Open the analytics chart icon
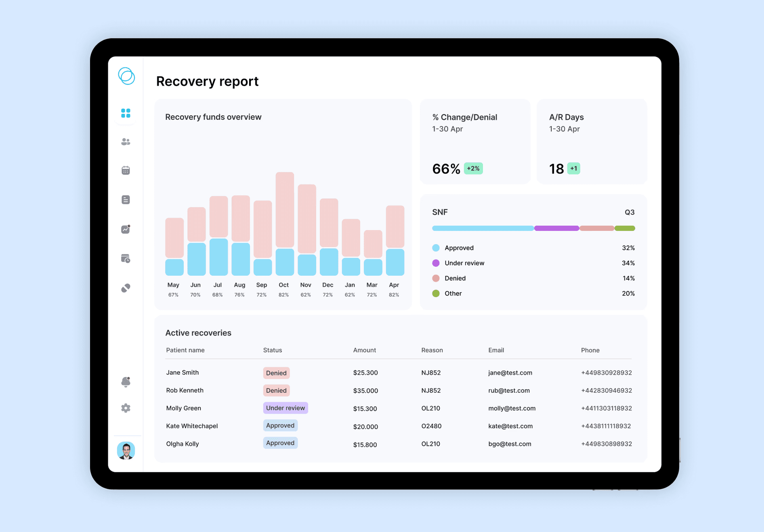The image size is (764, 532). pos(126,229)
